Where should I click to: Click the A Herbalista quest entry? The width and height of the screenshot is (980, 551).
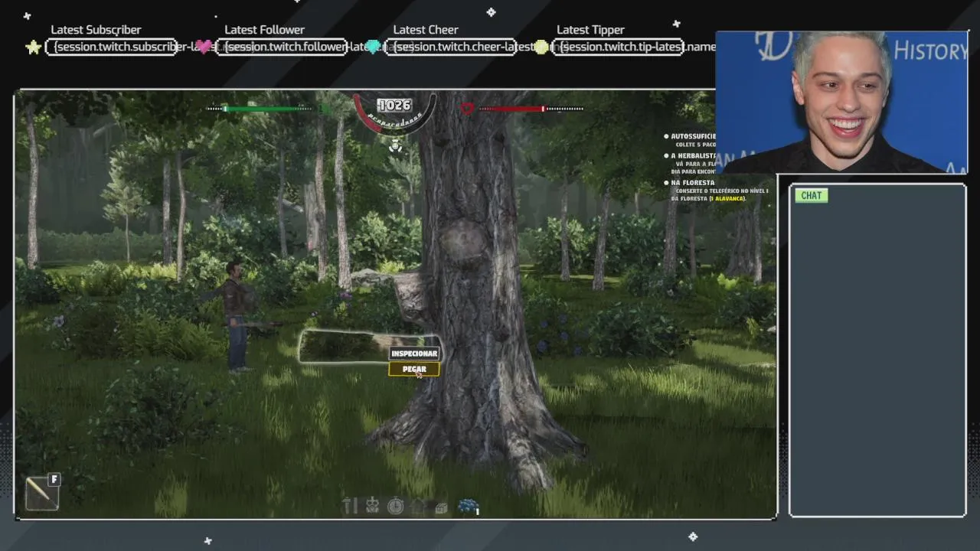(x=690, y=163)
